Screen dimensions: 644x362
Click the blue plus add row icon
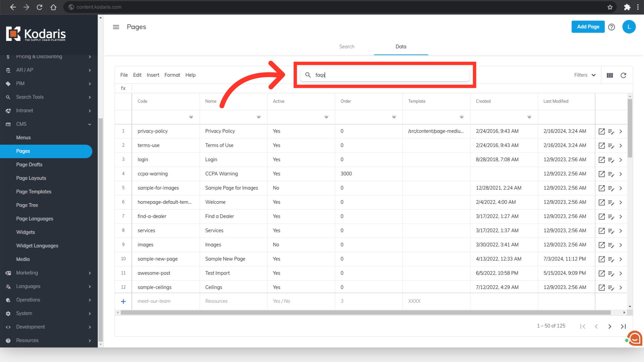tap(123, 301)
